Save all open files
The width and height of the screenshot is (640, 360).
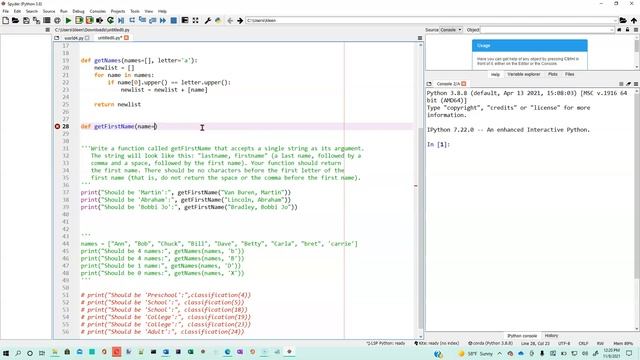coord(36,20)
